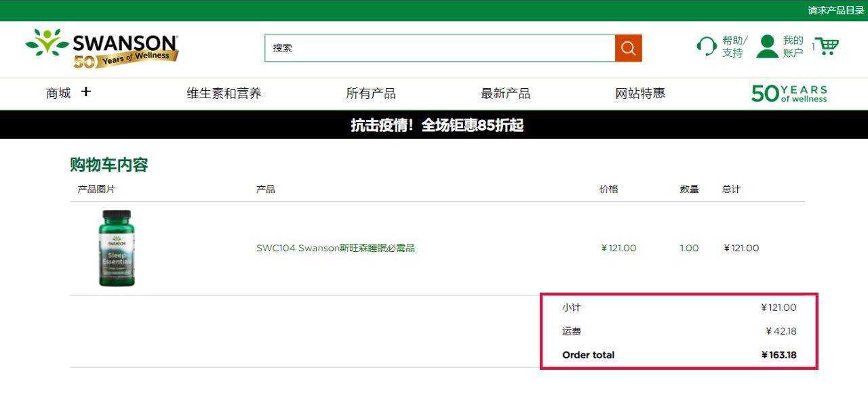
Task: Click the 运费 shipping label
Action: 572,331
